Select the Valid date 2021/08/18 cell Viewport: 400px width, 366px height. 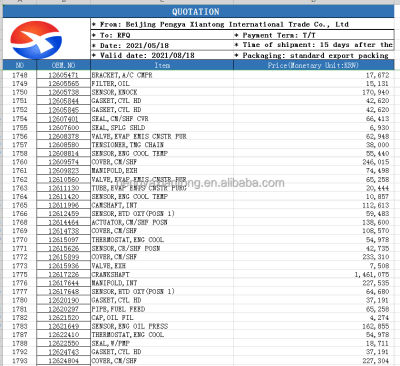(x=162, y=55)
